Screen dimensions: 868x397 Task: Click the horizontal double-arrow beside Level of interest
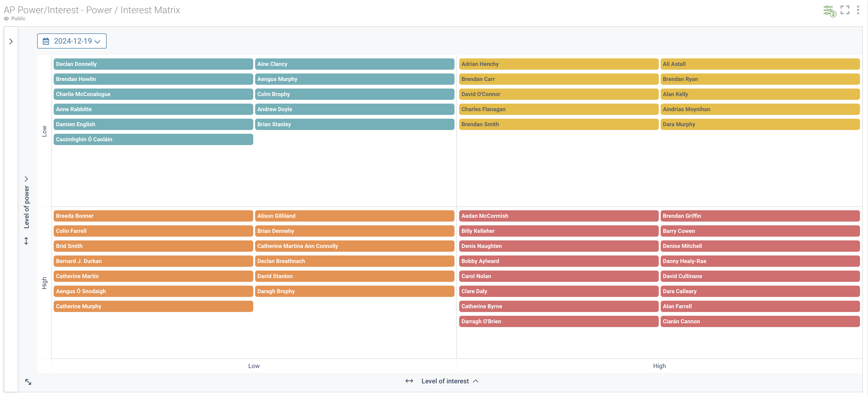point(409,381)
